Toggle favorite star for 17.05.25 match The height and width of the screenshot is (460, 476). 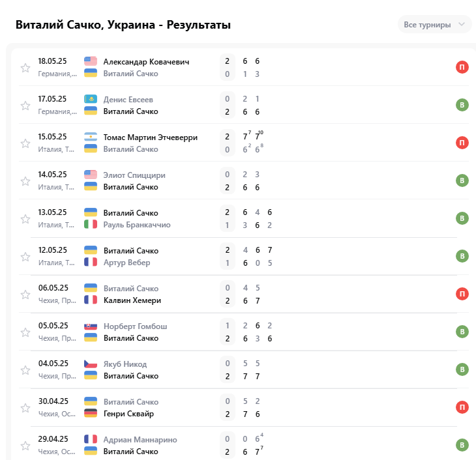25,106
